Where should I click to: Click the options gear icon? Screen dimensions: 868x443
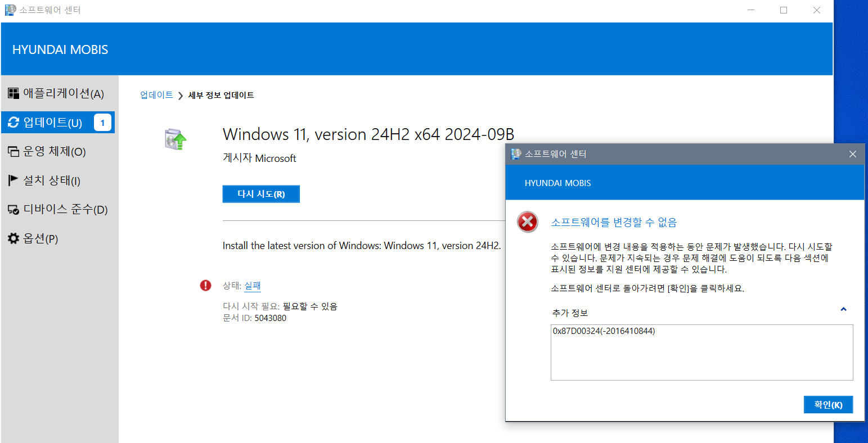coord(13,239)
